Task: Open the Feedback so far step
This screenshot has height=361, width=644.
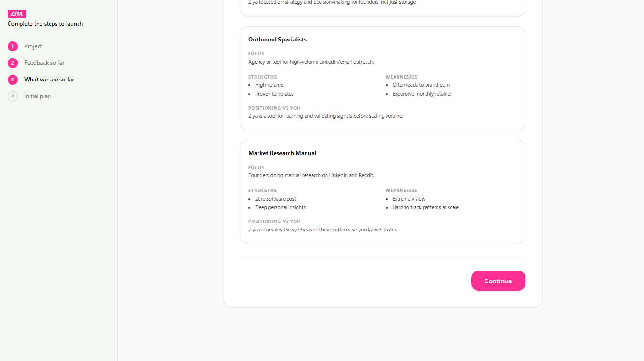Action: pyautogui.click(x=44, y=63)
